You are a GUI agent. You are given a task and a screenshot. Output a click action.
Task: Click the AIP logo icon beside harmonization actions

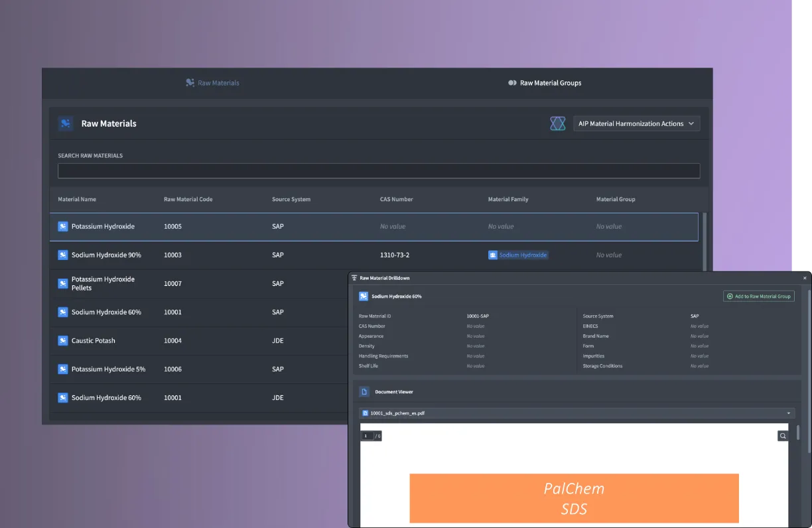[x=557, y=123]
